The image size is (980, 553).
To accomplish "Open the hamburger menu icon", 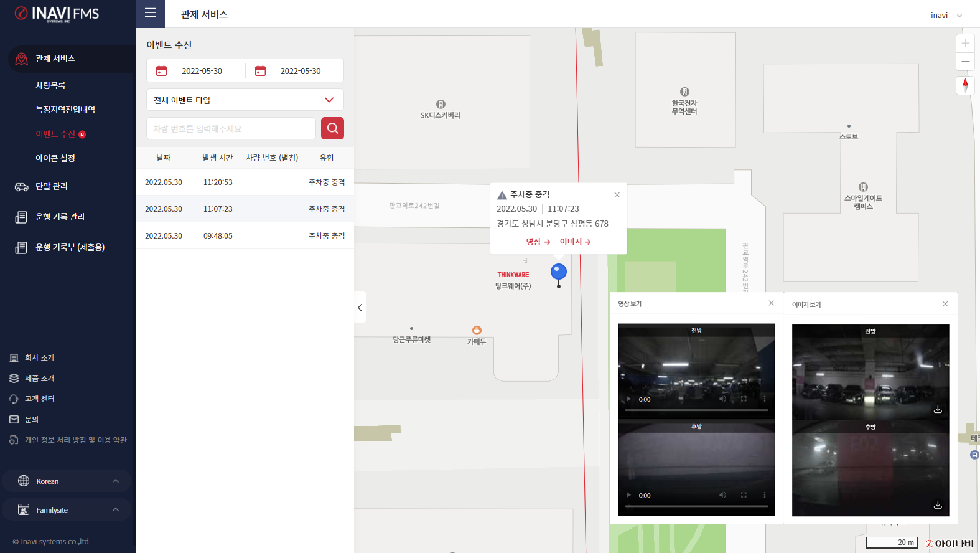I will pyautogui.click(x=151, y=13).
